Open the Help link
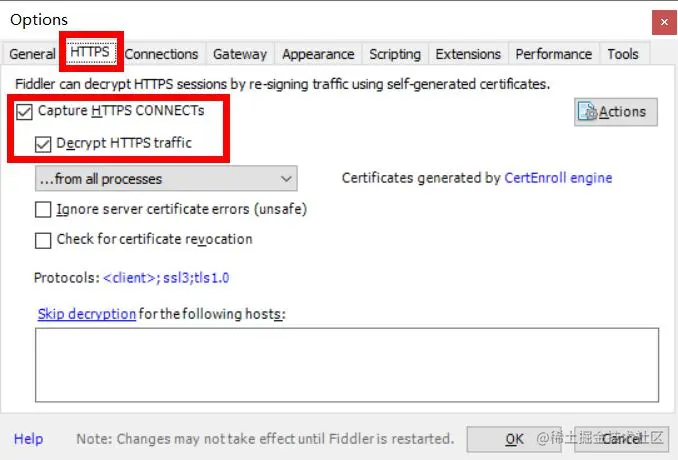 click(29, 439)
